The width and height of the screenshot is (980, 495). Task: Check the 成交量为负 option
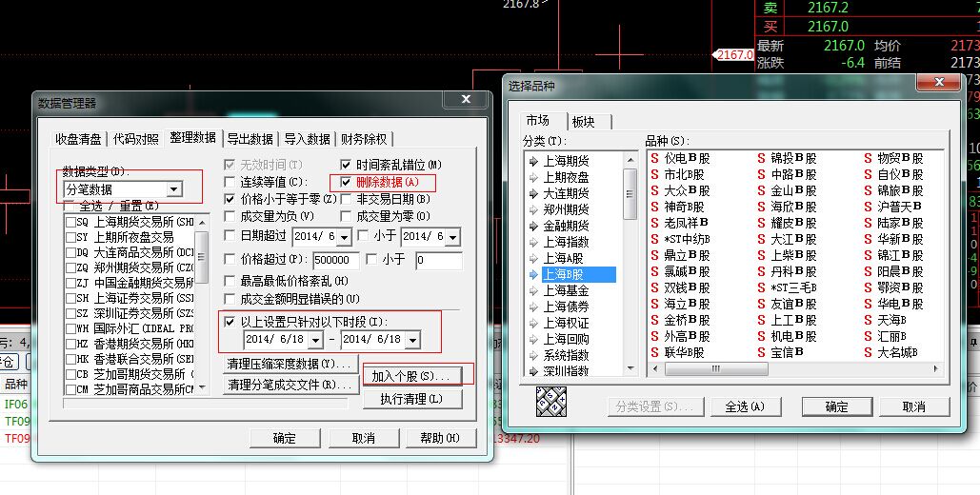(x=230, y=216)
